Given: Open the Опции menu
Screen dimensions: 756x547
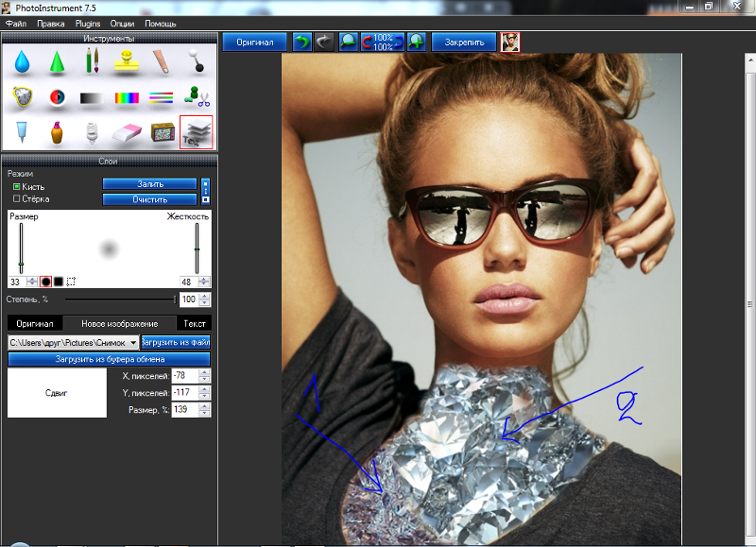Looking at the screenshot, I should [122, 24].
